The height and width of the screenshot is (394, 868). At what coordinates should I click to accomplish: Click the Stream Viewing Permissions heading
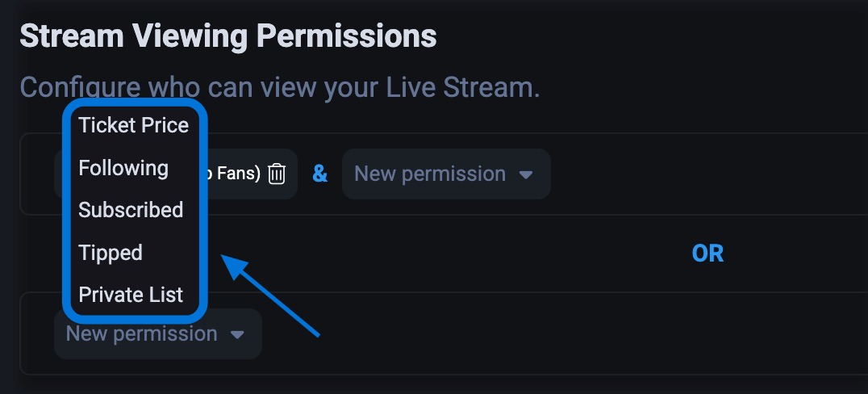pos(228,36)
